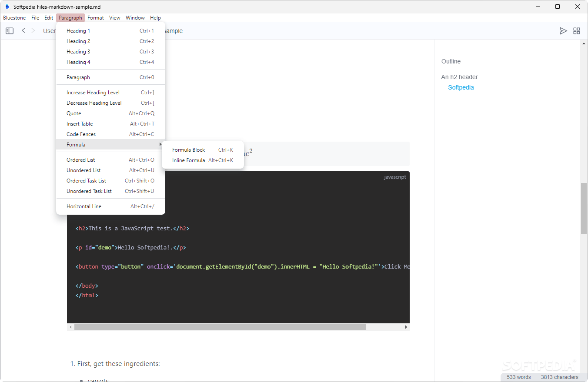Insert a Horizontal Line
The height and width of the screenshot is (382, 588).
110,206
